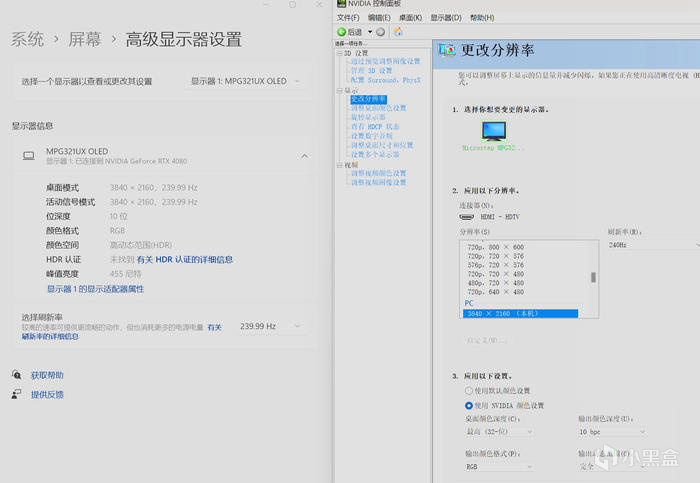Open 调整视频图像设置 in the tree

pyautogui.click(x=379, y=183)
